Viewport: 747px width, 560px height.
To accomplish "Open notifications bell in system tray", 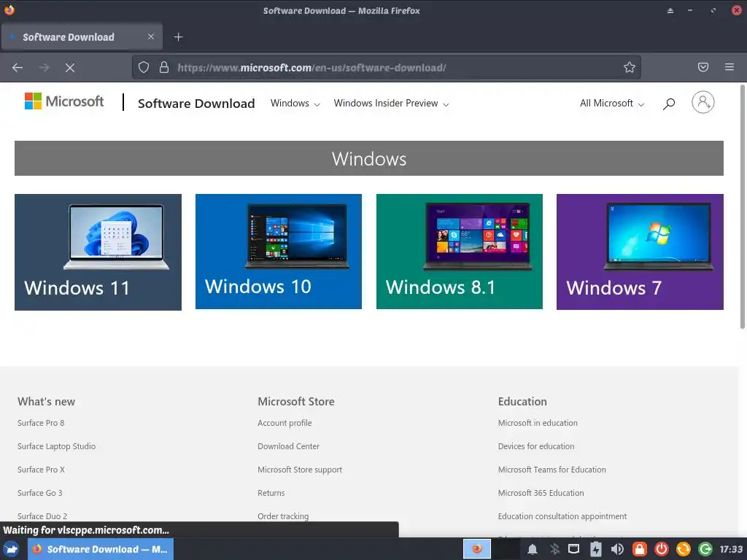I will 533,550.
